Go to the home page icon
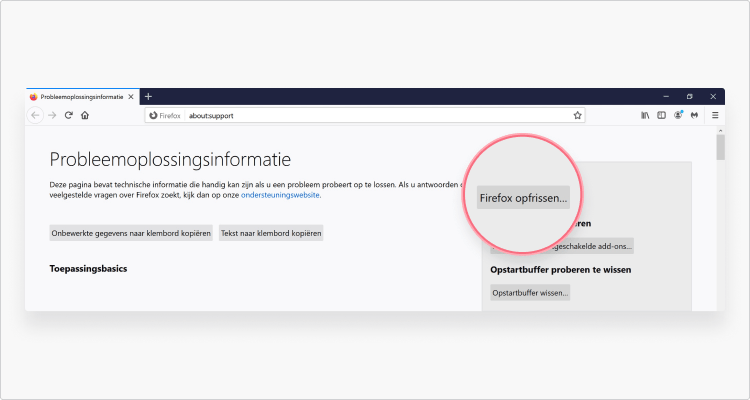The height and width of the screenshot is (400, 750). 85,115
